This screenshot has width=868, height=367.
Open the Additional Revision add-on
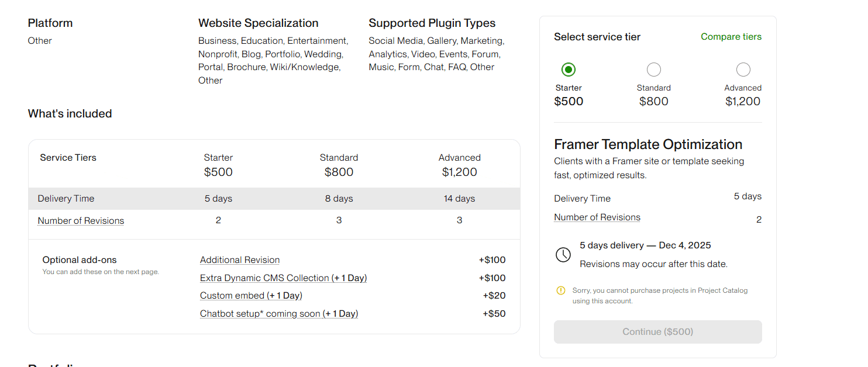[240, 260]
